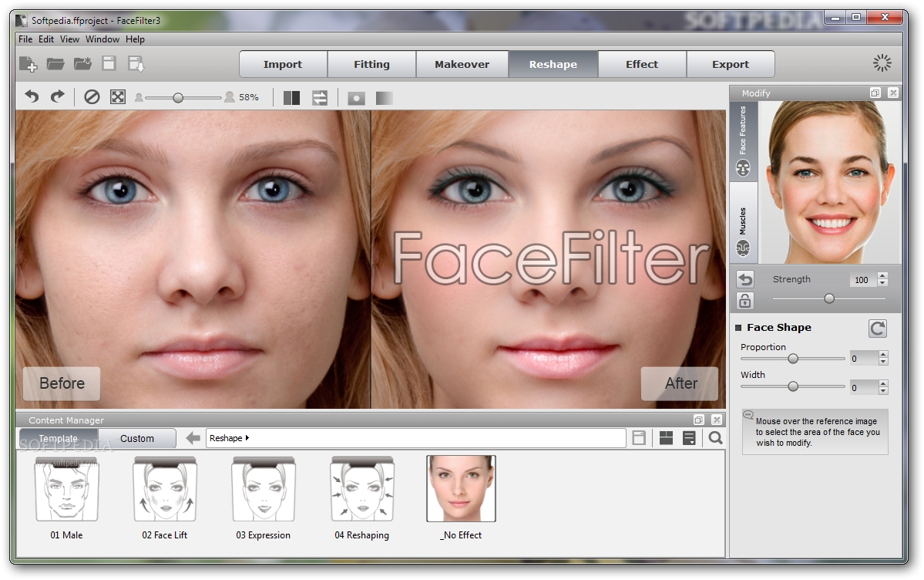Click the Proportion slider handle
Viewport: 924px width, 580px height.
793,358
